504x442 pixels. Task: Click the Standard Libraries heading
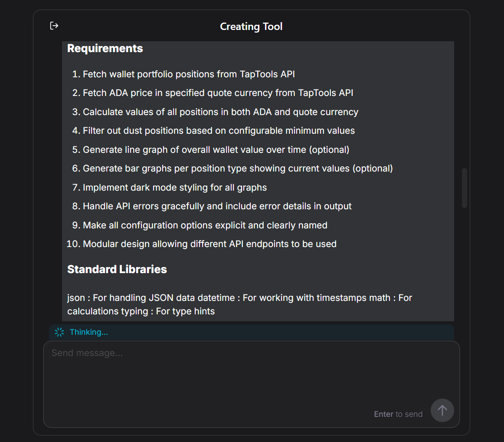117,269
